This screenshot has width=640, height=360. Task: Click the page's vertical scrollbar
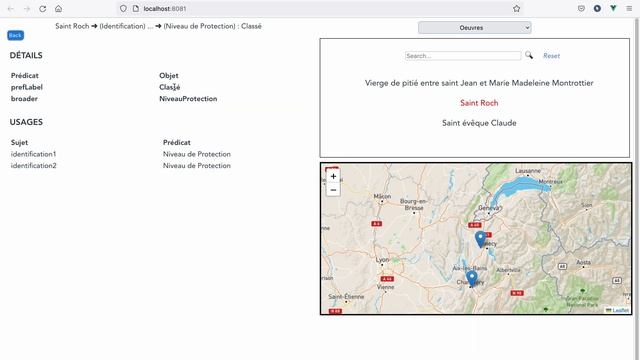(x=636, y=188)
